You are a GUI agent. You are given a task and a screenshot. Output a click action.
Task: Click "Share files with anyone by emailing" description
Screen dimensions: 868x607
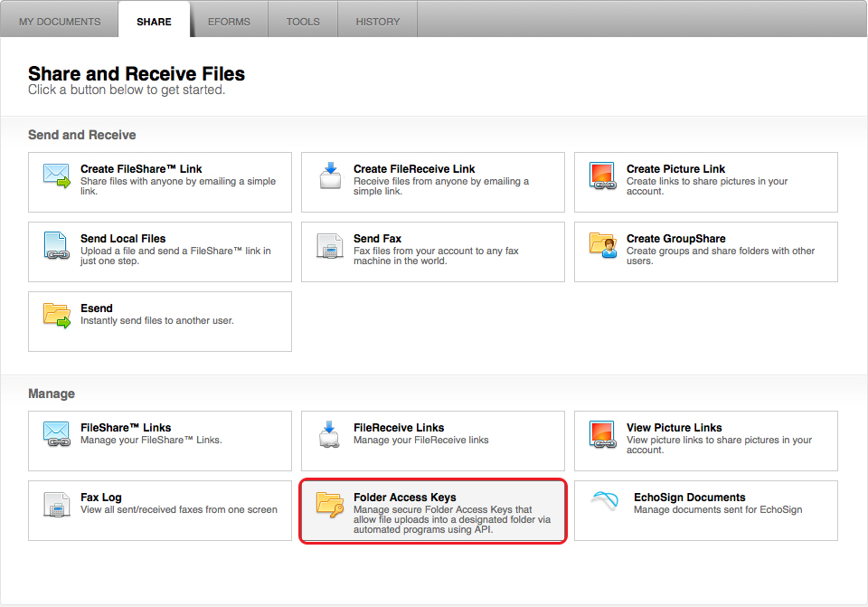point(178,186)
